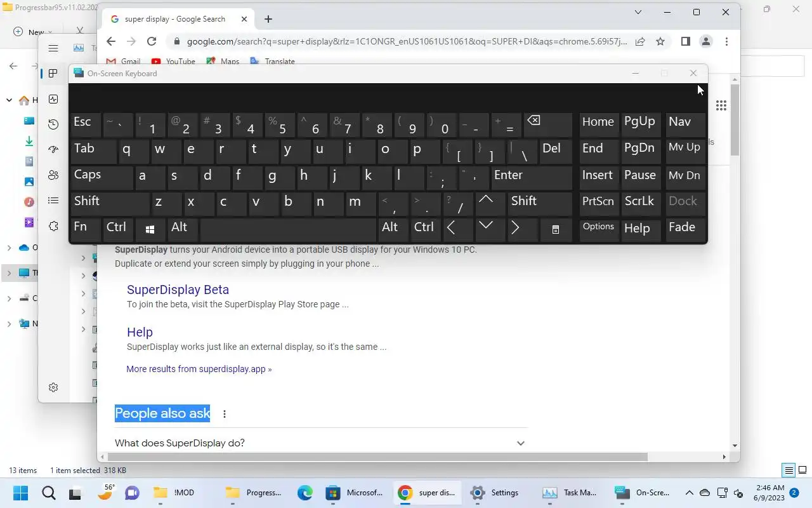The image size is (812, 508).
Task: Toggle Caps lock key
Action: 101,177
